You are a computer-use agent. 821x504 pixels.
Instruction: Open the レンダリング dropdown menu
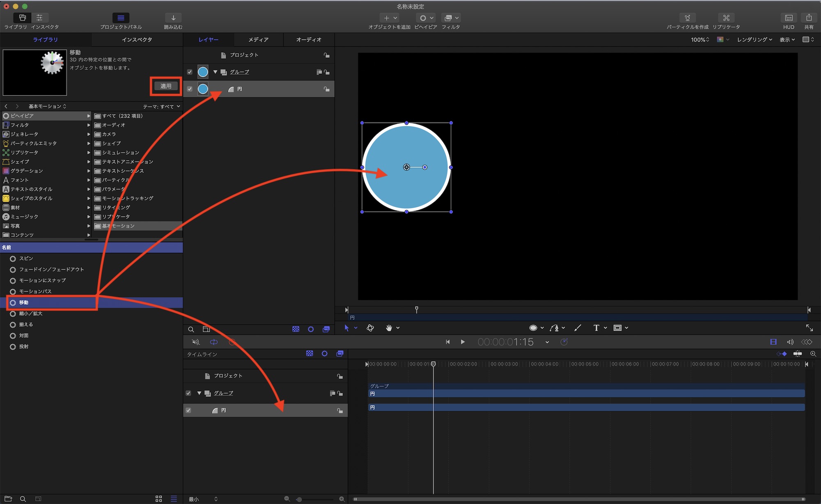click(754, 39)
